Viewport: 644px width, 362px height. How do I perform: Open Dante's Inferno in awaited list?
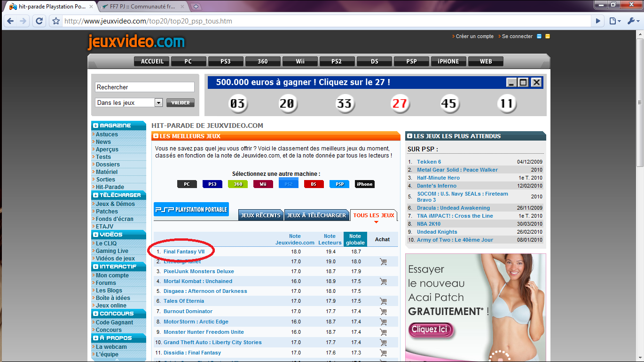(437, 186)
